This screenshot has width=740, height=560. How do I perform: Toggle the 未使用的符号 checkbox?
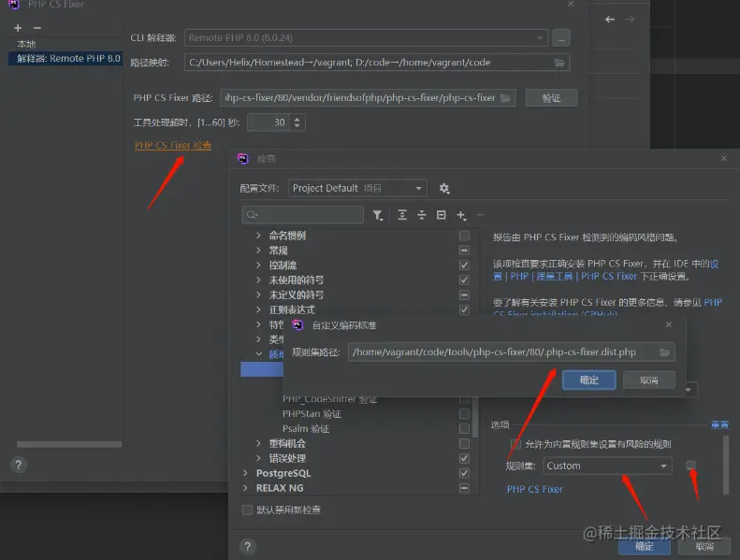tap(464, 280)
